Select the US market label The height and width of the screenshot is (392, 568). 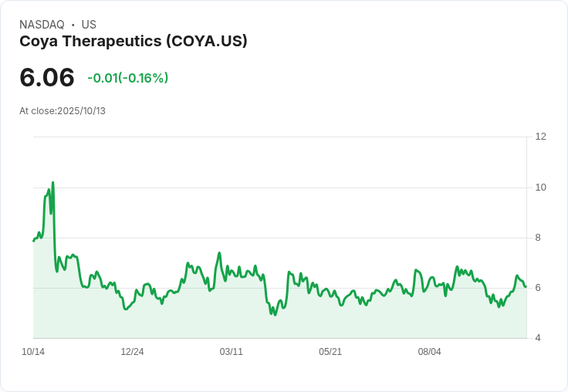(89, 25)
